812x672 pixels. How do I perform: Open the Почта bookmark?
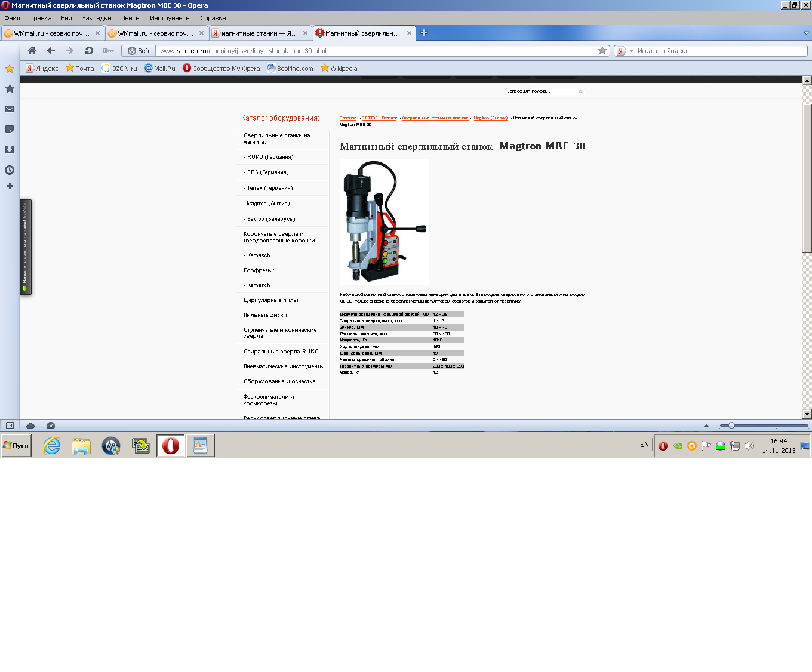tap(80, 69)
